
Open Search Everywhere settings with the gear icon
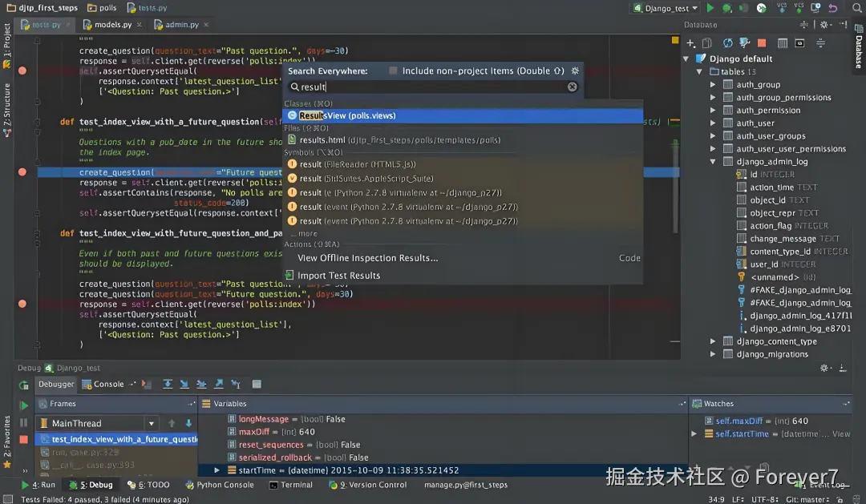click(x=575, y=71)
